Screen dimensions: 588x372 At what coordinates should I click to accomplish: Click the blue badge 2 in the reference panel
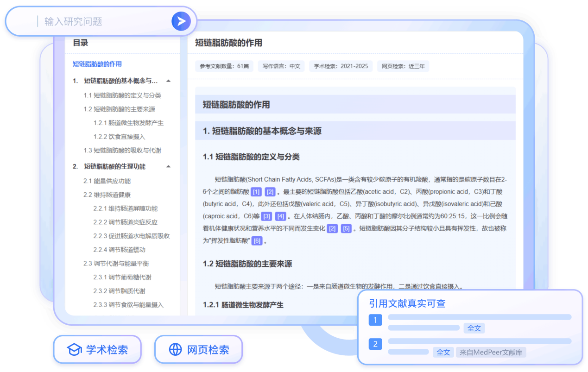click(375, 344)
